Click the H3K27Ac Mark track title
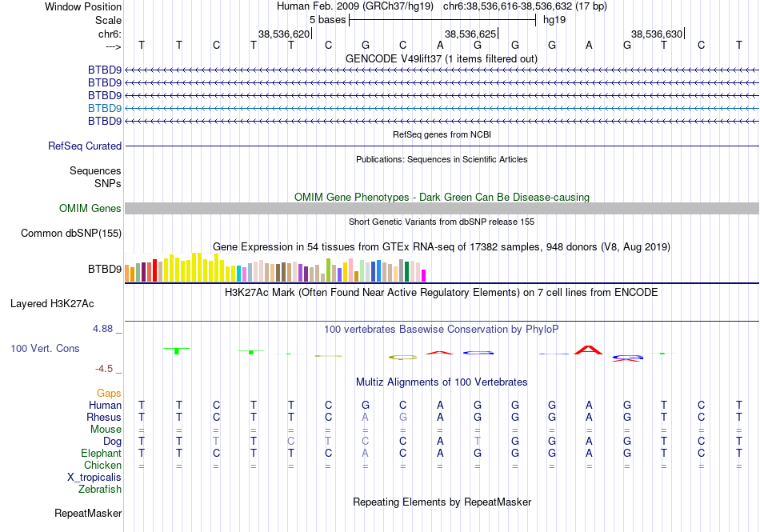Image resolution: width=760 pixels, height=532 pixels. [x=442, y=293]
